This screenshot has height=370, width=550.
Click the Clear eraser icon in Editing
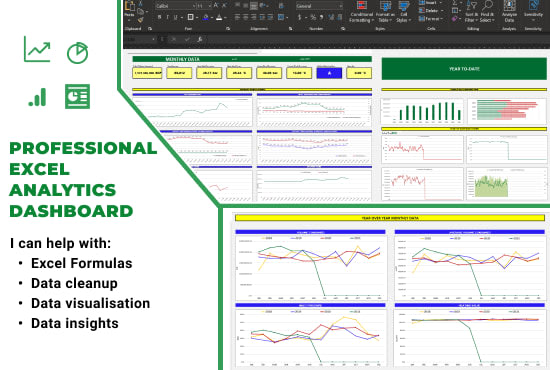(455, 19)
